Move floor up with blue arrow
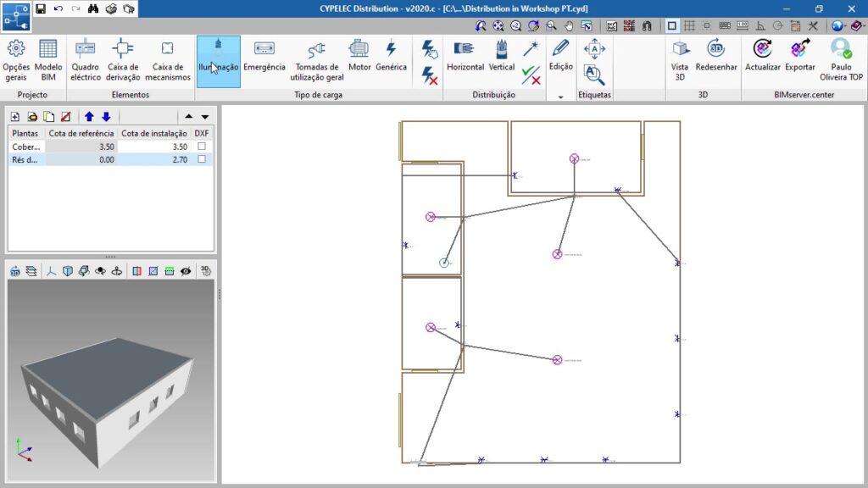 pos(89,117)
